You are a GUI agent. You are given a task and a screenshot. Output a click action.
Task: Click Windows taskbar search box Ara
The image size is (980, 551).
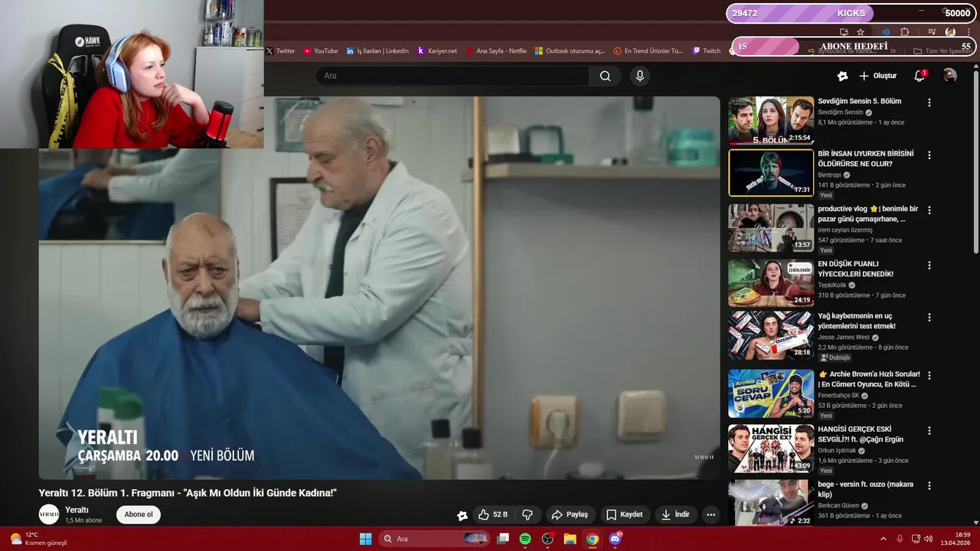435,539
